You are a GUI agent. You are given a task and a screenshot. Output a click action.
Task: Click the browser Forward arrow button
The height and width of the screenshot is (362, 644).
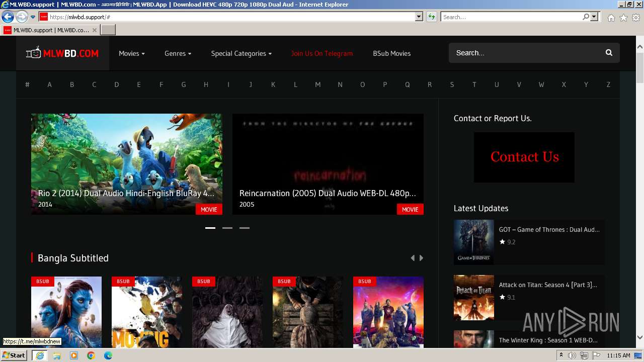(22, 17)
